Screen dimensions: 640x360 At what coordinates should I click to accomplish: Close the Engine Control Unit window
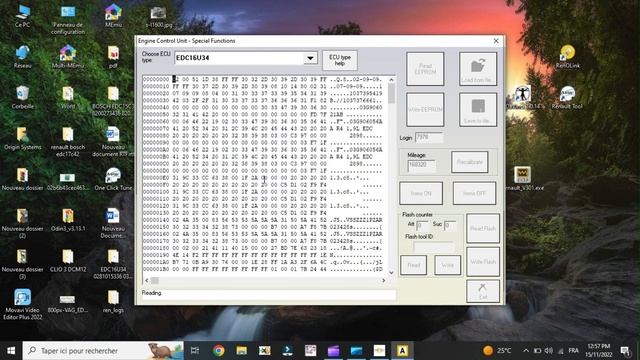[x=496, y=41]
